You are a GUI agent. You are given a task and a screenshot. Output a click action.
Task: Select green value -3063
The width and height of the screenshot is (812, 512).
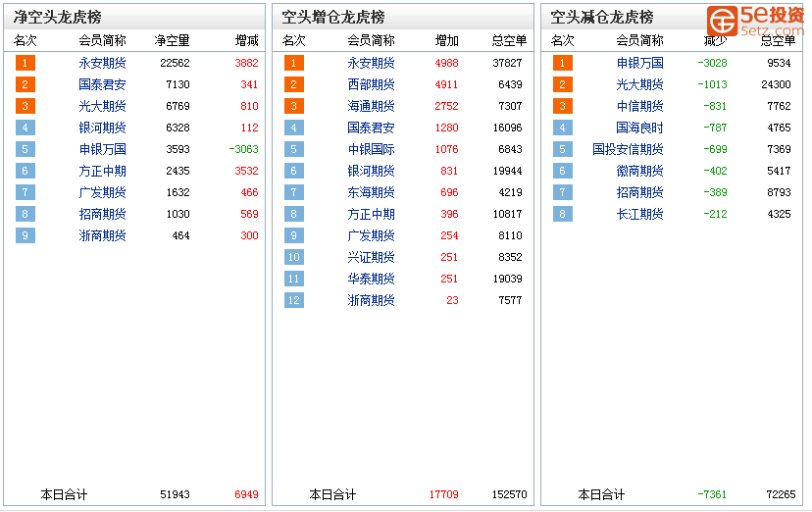[x=243, y=149]
